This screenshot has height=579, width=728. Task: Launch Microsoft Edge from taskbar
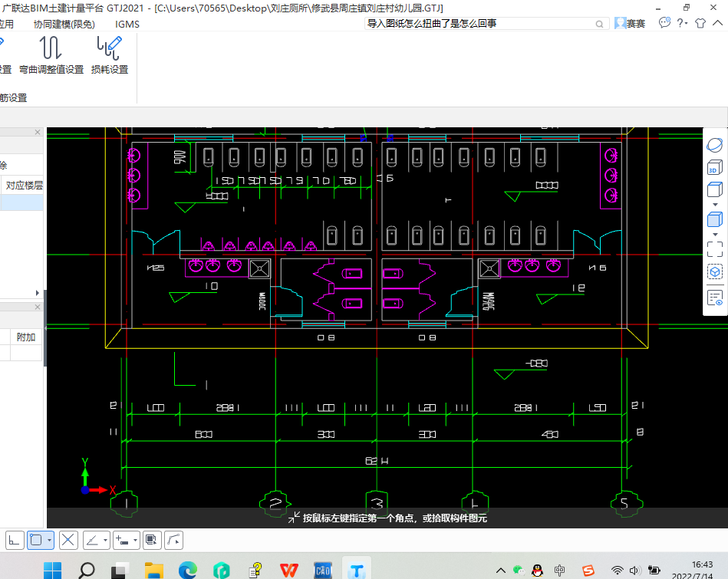click(x=188, y=571)
